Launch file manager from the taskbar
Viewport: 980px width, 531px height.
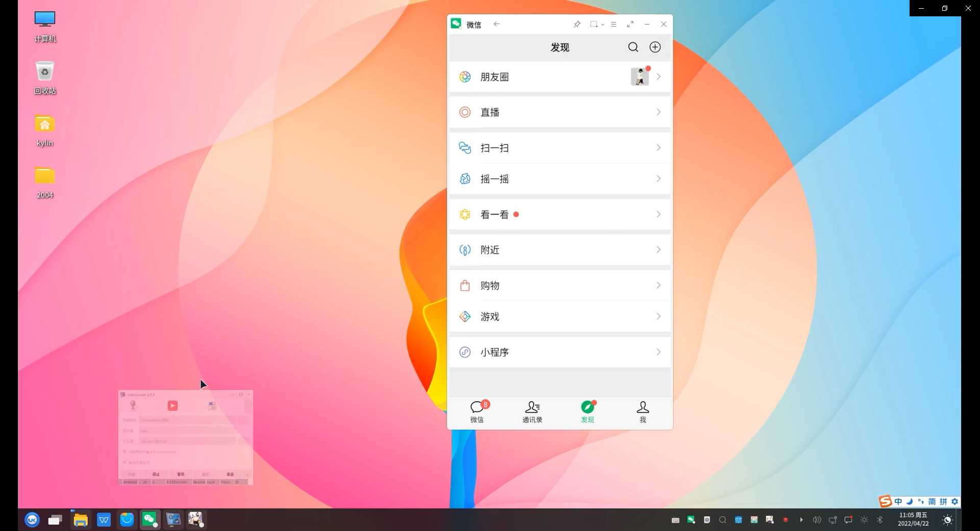(81, 520)
